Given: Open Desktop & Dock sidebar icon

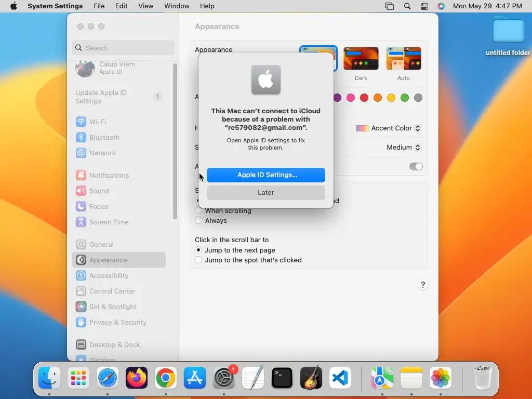Looking at the screenshot, I should coord(81,345).
